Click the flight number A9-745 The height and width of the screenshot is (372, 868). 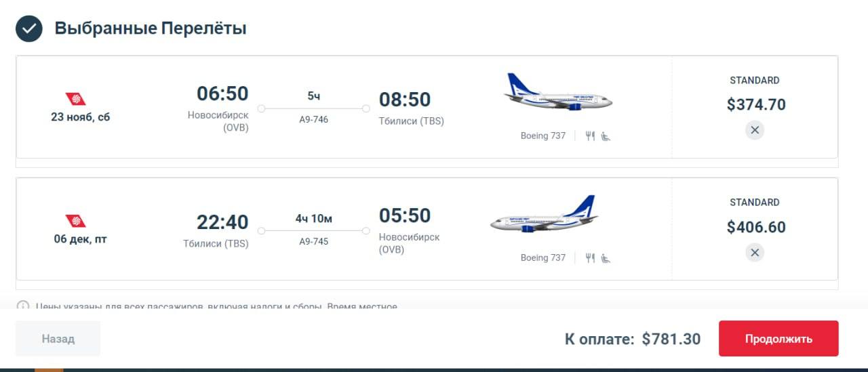(314, 241)
